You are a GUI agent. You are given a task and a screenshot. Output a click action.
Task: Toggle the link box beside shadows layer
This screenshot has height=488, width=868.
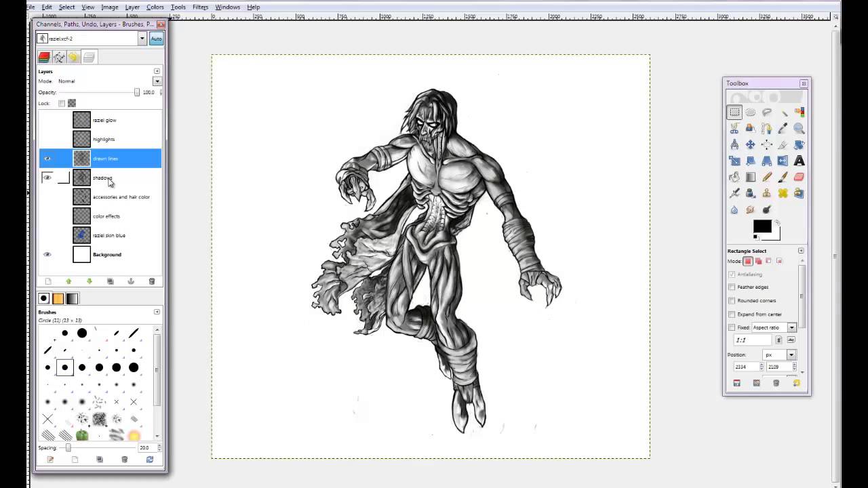pyautogui.click(x=63, y=178)
